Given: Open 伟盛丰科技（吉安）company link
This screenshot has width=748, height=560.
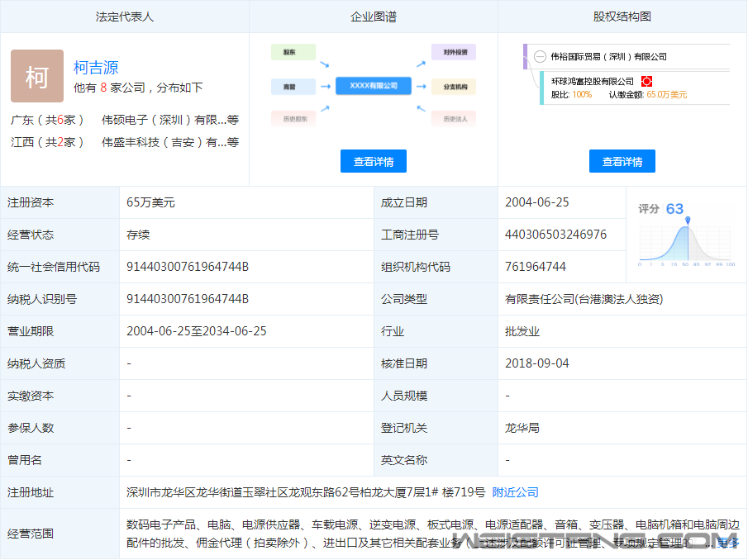Looking at the screenshot, I should [x=164, y=142].
